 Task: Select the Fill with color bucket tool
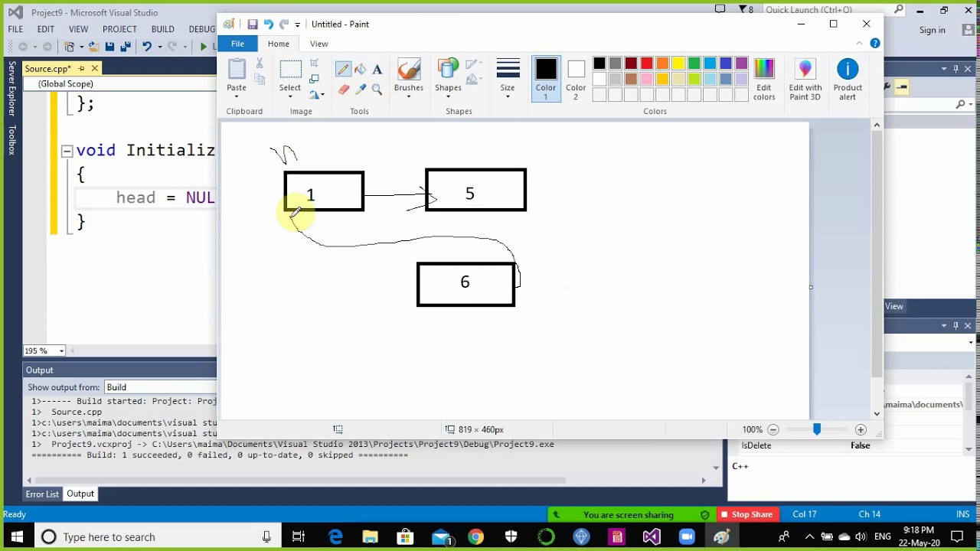pos(360,70)
